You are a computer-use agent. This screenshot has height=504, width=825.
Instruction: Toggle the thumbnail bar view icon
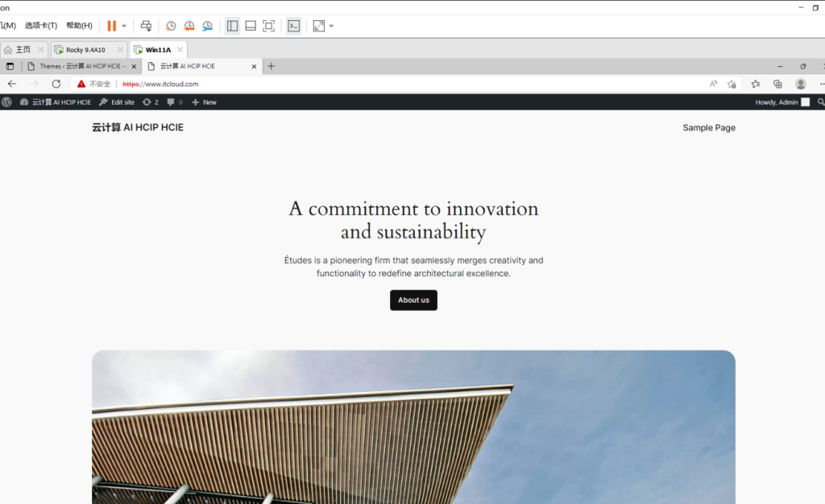tap(251, 26)
